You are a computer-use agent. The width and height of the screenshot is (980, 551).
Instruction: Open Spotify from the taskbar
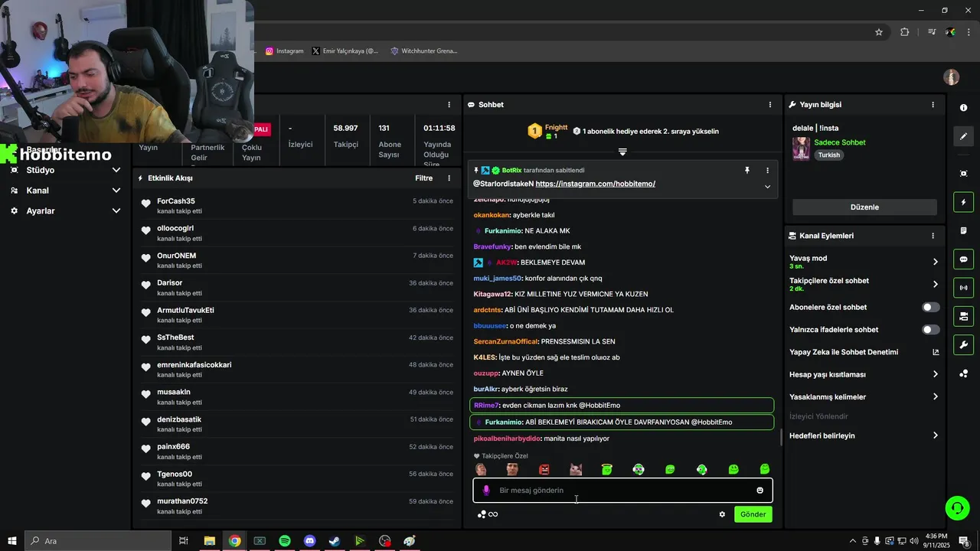tap(285, 541)
